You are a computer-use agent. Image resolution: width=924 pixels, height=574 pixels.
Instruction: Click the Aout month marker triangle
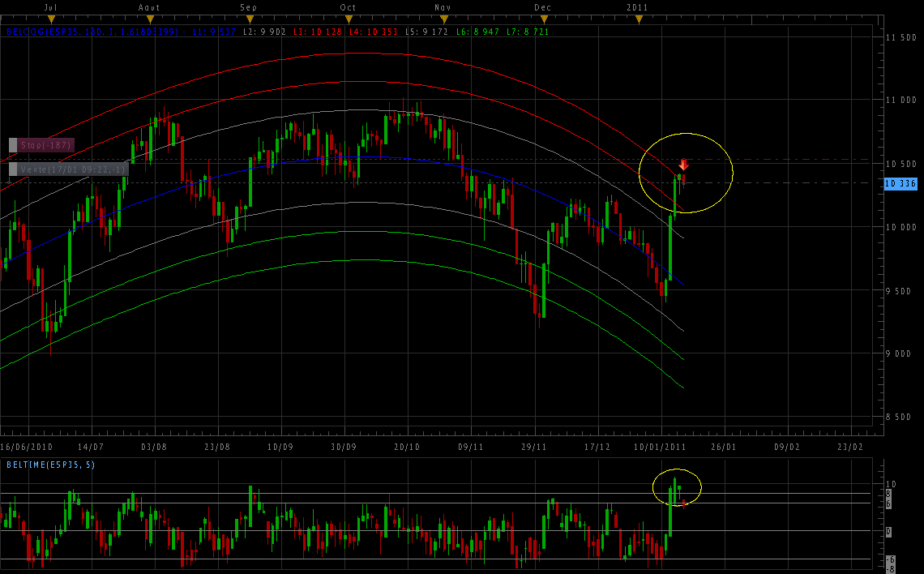tap(150, 19)
